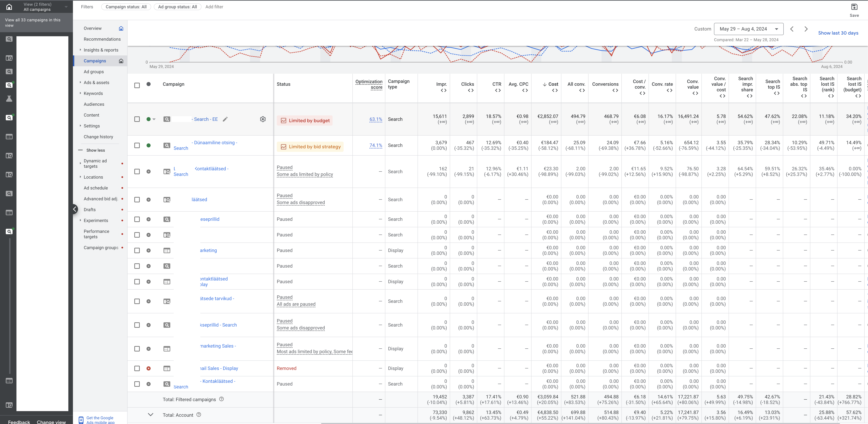Viewport: 868px width, 424px height.
Task: Open 63.1% optimization score link
Action: pyautogui.click(x=376, y=119)
